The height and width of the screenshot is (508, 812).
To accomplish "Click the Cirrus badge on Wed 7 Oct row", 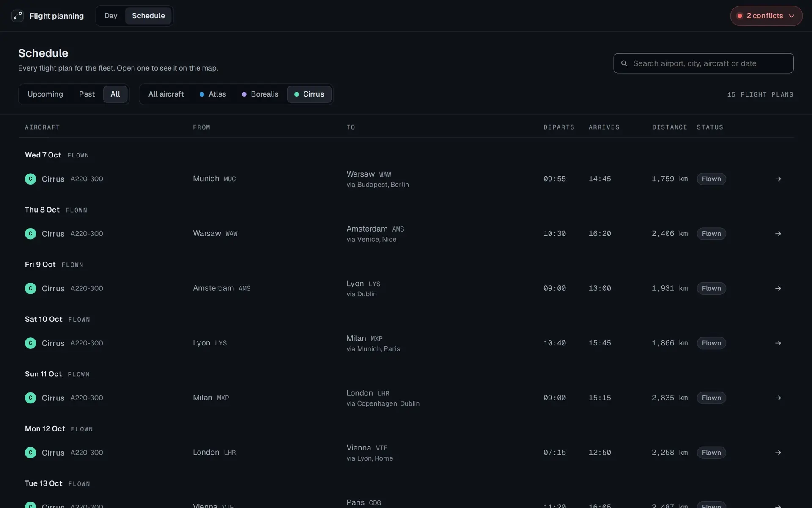I will [x=30, y=179].
